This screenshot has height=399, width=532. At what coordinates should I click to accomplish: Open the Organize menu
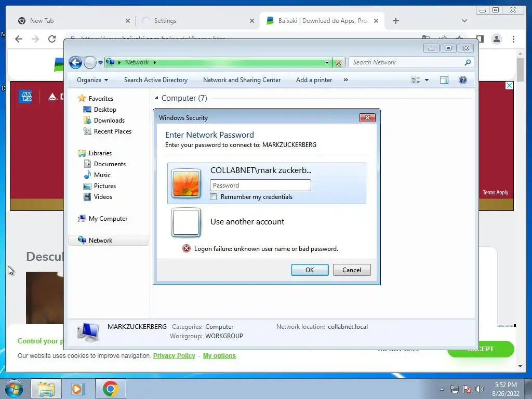click(x=92, y=80)
